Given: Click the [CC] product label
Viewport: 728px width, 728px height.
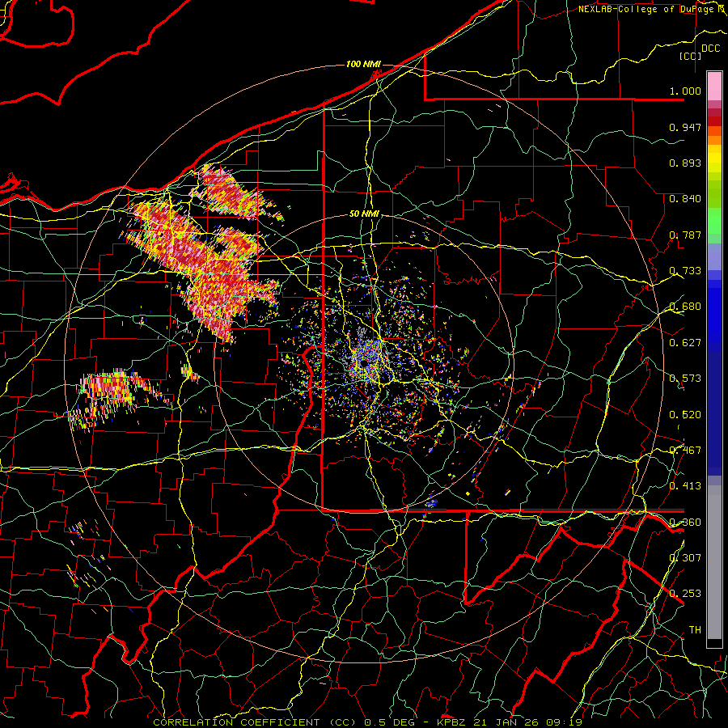Looking at the screenshot, I should [x=691, y=56].
